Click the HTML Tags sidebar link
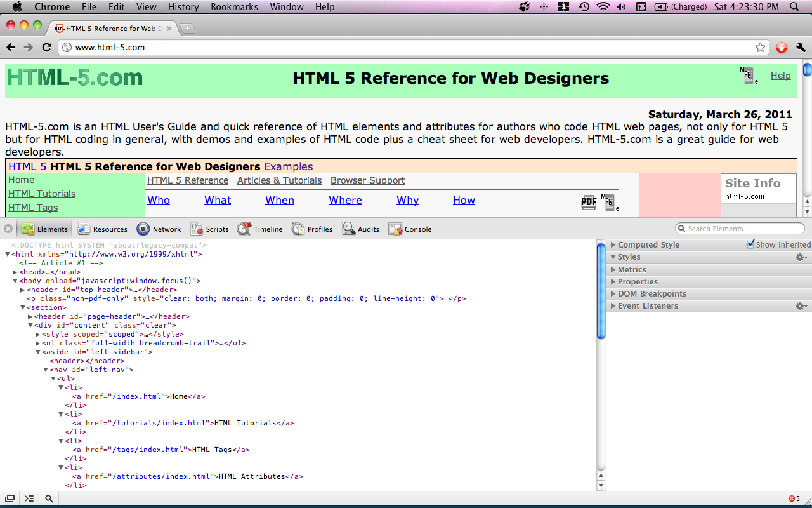The height and width of the screenshot is (508, 812). tap(33, 208)
